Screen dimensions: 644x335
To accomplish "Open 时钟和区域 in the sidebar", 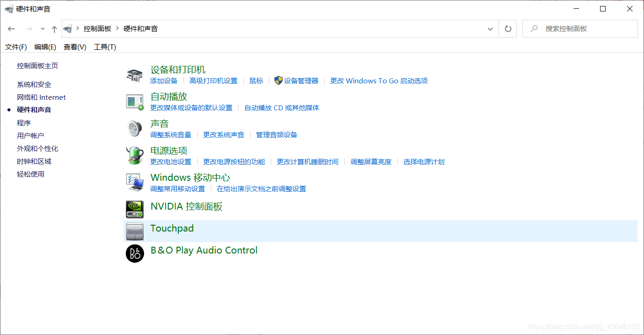I will click(x=34, y=161).
